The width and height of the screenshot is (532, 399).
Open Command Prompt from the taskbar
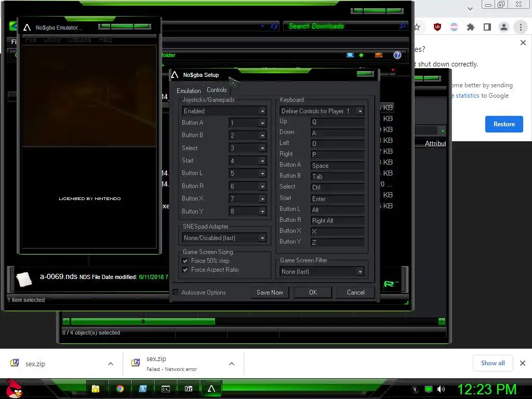166,389
